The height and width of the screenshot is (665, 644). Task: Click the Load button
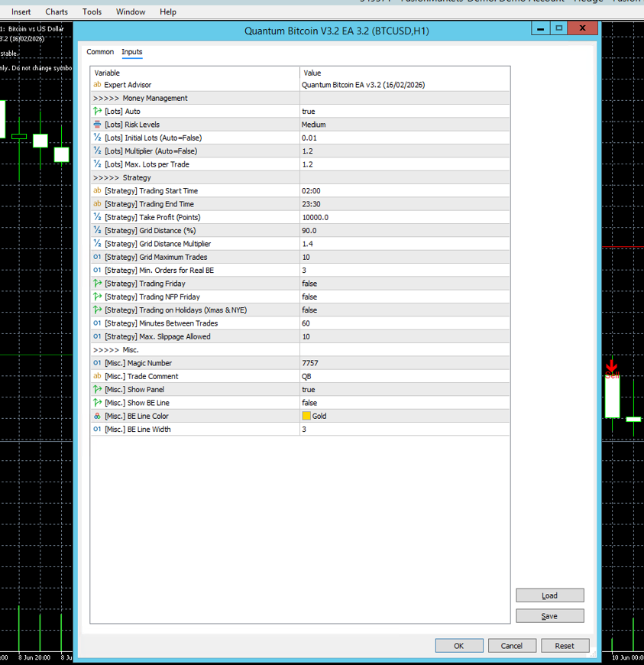550,595
